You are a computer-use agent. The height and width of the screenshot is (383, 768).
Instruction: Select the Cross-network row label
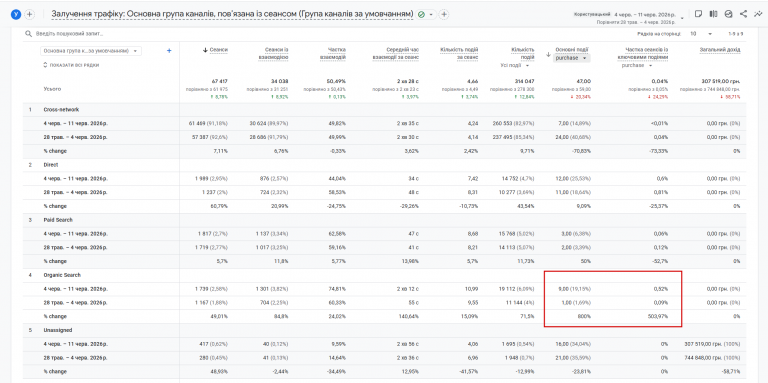pos(61,110)
